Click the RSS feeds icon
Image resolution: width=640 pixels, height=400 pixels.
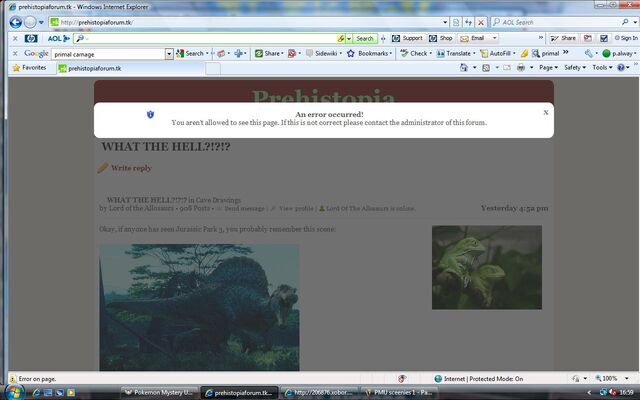pos(486,68)
